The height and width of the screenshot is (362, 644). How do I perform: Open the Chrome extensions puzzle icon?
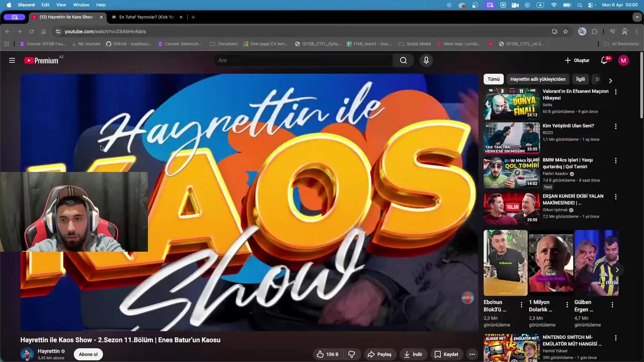click(594, 31)
